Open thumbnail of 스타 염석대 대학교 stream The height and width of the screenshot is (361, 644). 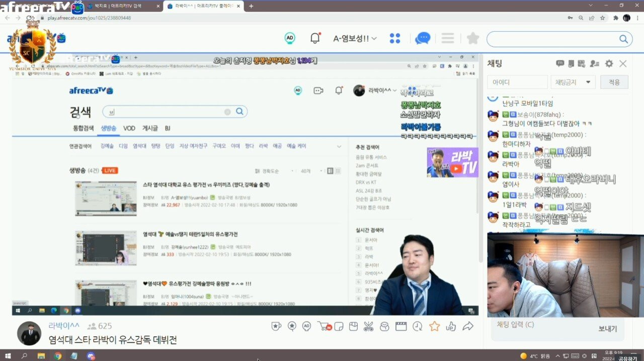[106, 199]
